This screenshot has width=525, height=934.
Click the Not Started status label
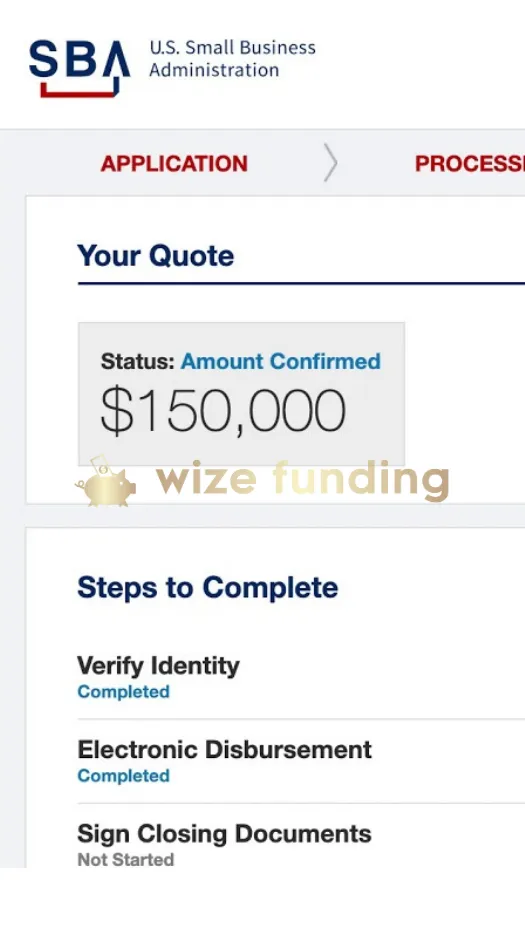pos(126,860)
